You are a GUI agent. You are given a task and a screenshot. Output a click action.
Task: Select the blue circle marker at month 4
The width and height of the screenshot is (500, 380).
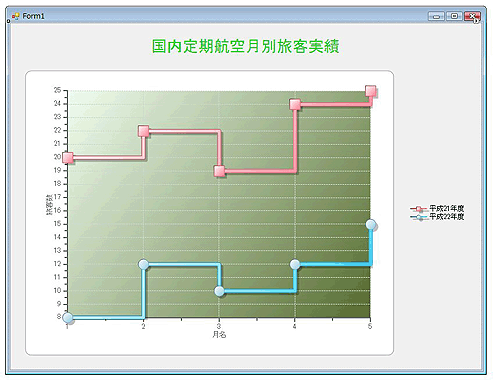[295, 264]
